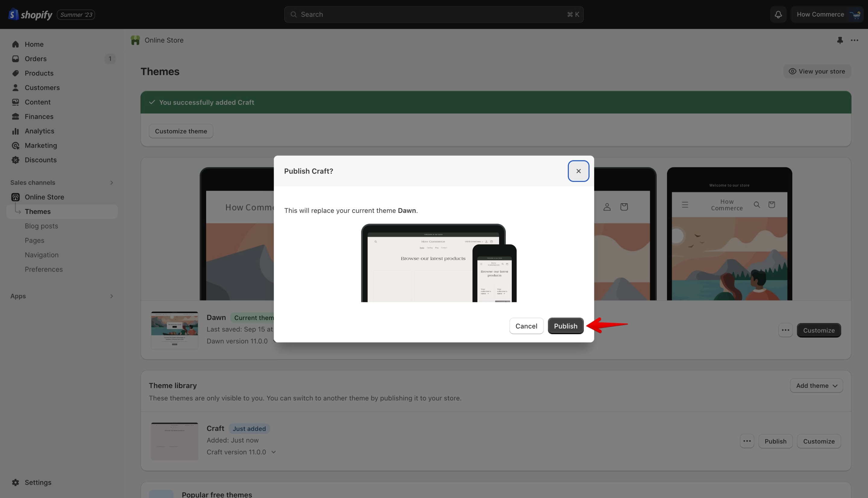Click the Theme library heading
Screen dimensions: 868x498
tap(172, 385)
